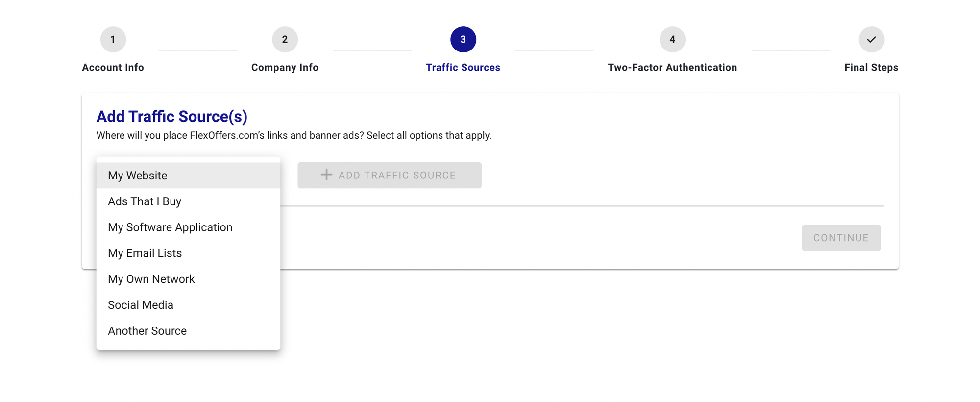
Task: Click the Add Traffic Source button
Action: (x=390, y=176)
